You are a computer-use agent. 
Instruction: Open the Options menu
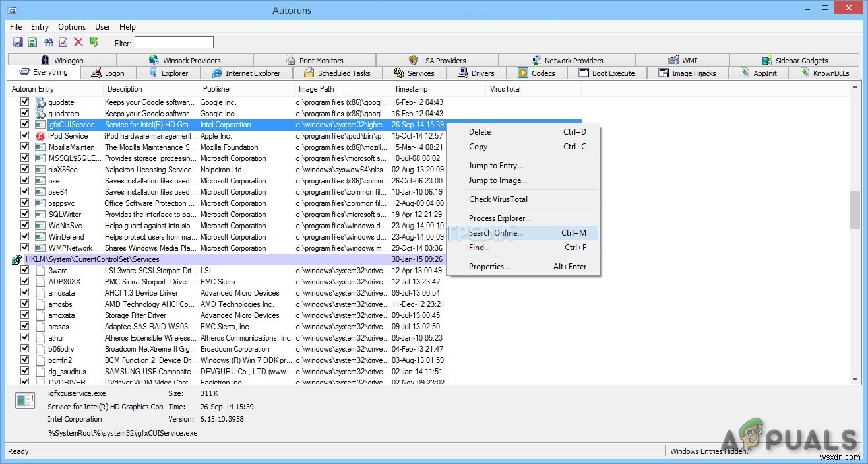click(71, 26)
